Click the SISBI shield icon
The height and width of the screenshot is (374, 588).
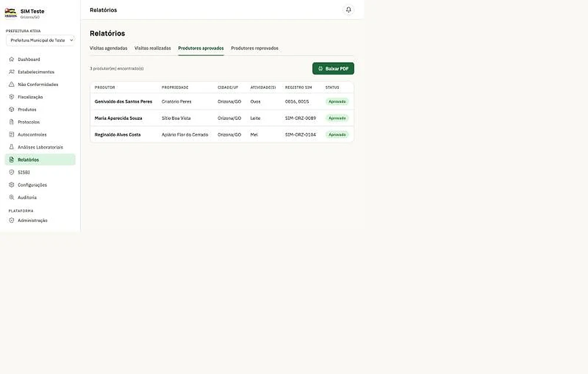[11, 172]
